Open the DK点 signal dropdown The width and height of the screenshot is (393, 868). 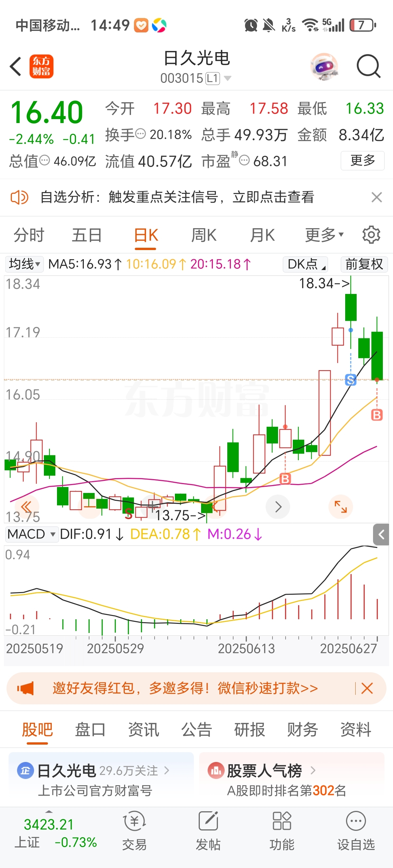[305, 264]
